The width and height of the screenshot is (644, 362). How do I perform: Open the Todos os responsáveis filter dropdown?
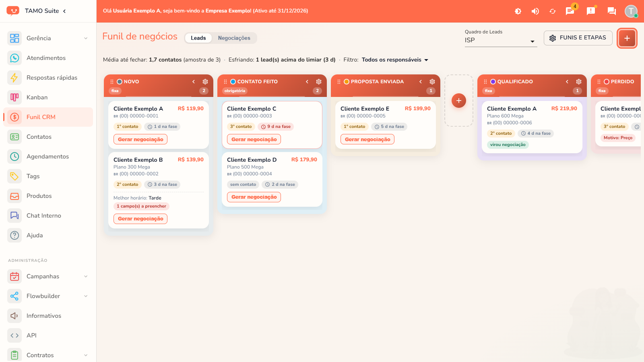[395, 60]
